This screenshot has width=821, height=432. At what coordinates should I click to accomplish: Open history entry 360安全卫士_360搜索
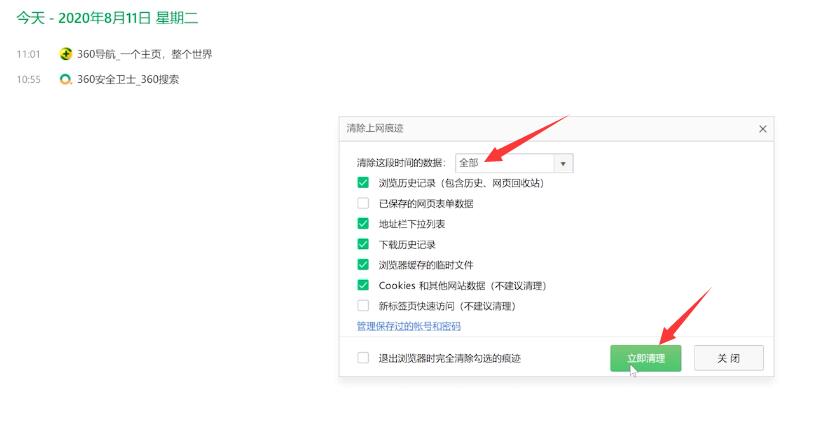pos(128,79)
